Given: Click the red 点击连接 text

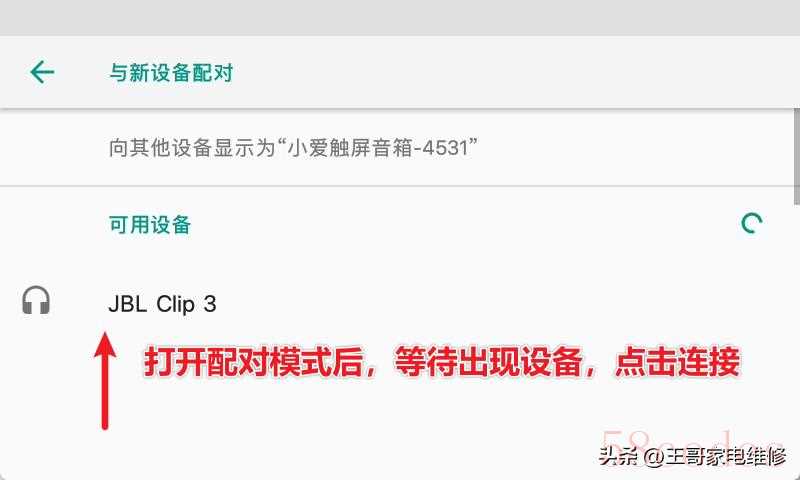Looking at the screenshot, I should (x=677, y=362).
